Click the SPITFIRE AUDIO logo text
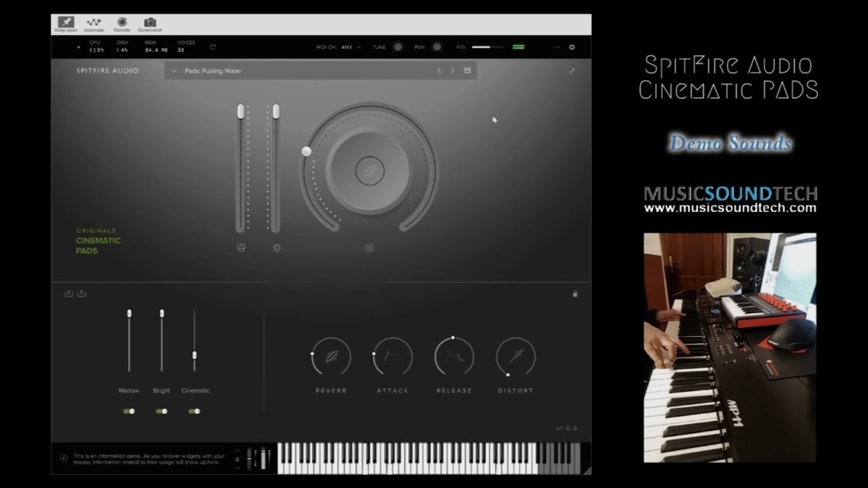Screen dimensions: 868x488 [107, 70]
